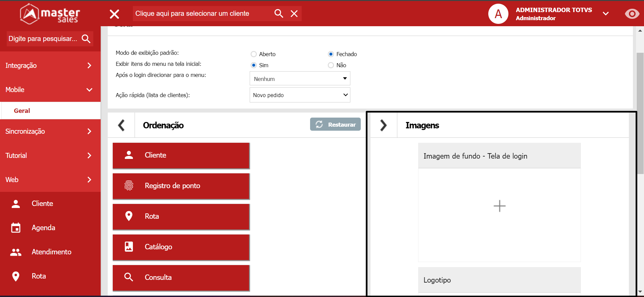Image resolution: width=644 pixels, height=297 pixels.
Task: Click the fingerprint icon on Registro de ponto tile
Action: point(129,185)
